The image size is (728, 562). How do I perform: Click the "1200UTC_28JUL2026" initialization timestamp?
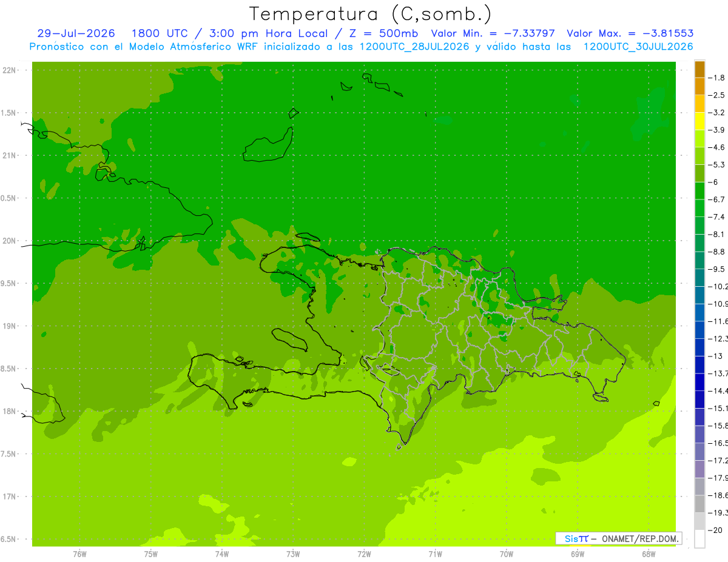coord(414,47)
